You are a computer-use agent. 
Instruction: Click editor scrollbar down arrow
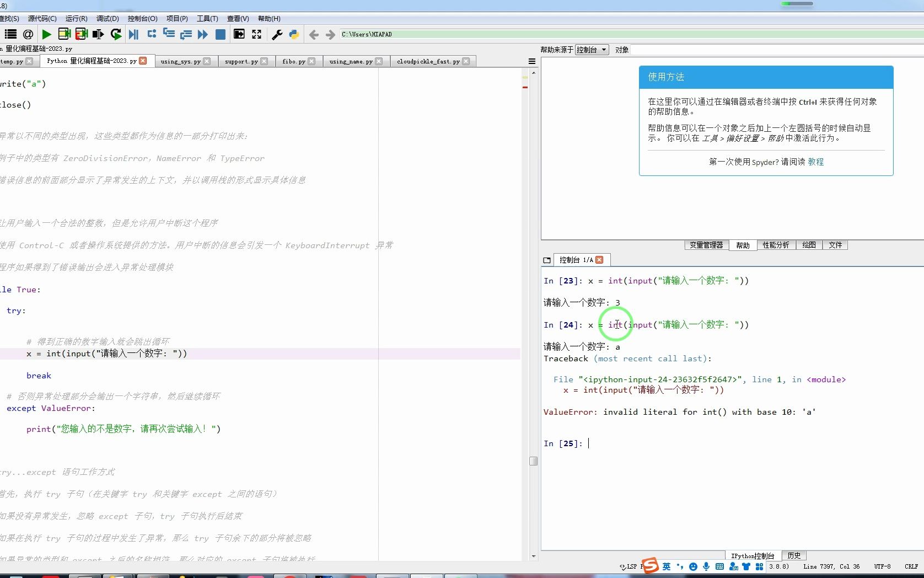(x=533, y=556)
